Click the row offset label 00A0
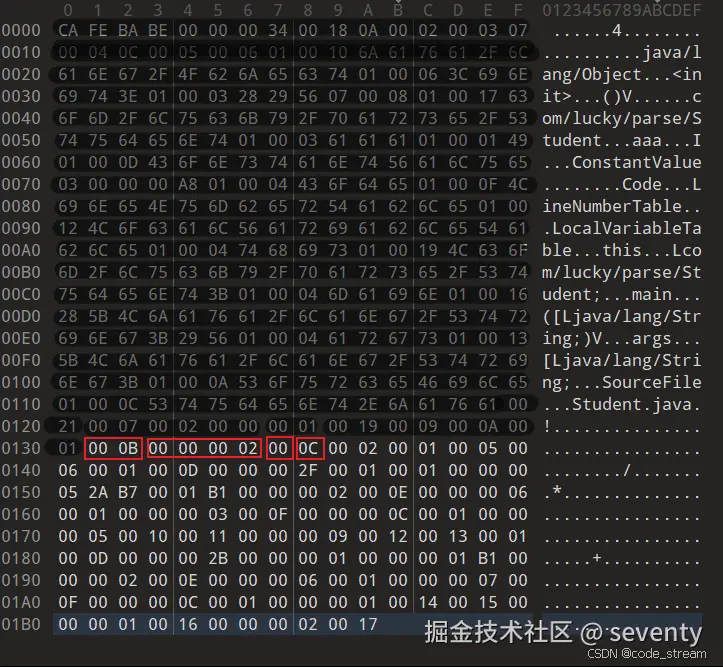723x667 pixels. (x=21, y=250)
